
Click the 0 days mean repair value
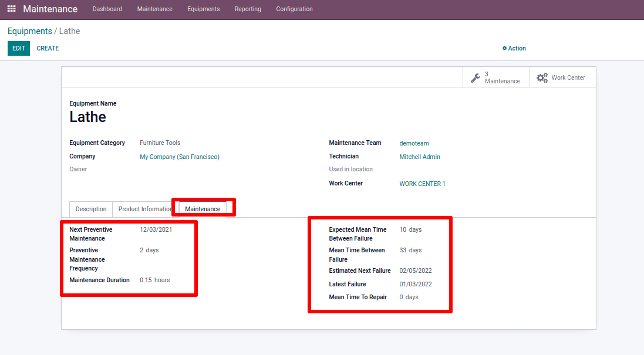409,297
